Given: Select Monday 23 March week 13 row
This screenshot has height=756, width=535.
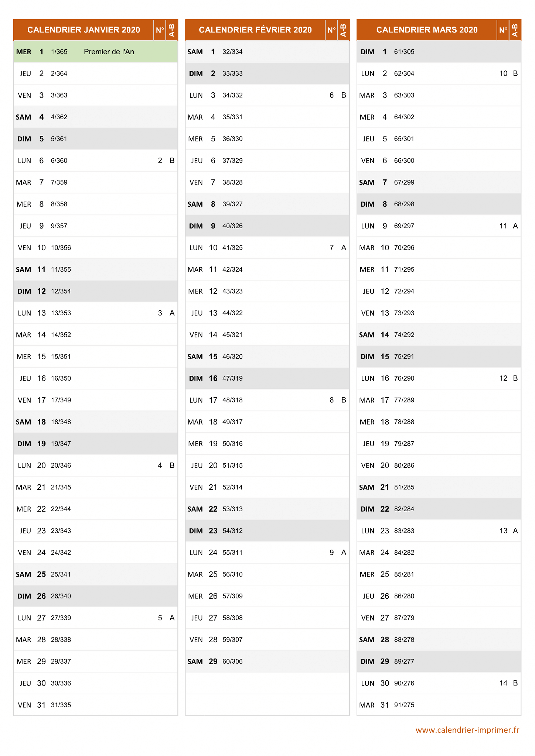Looking at the screenshot, I should [x=439, y=531].
